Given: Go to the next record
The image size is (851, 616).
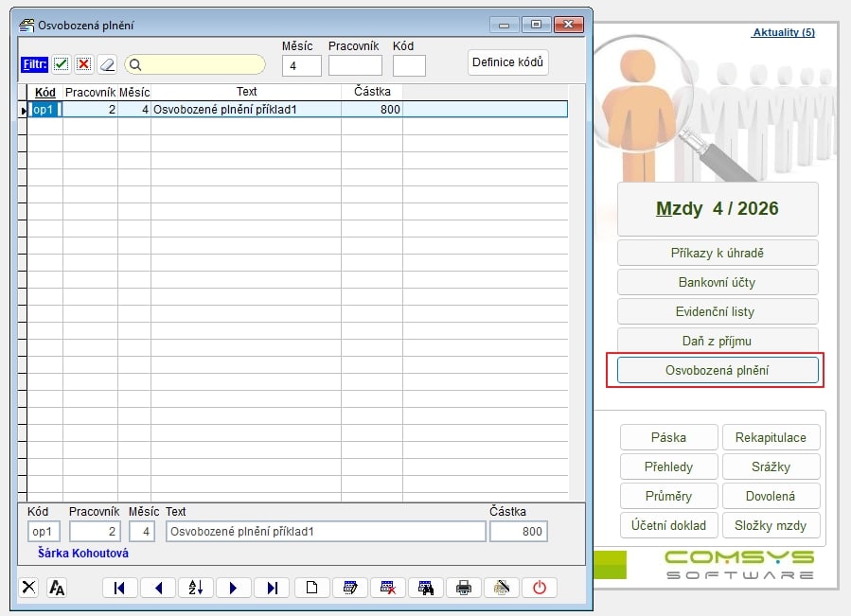Looking at the screenshot, I should tap(234, 588).
